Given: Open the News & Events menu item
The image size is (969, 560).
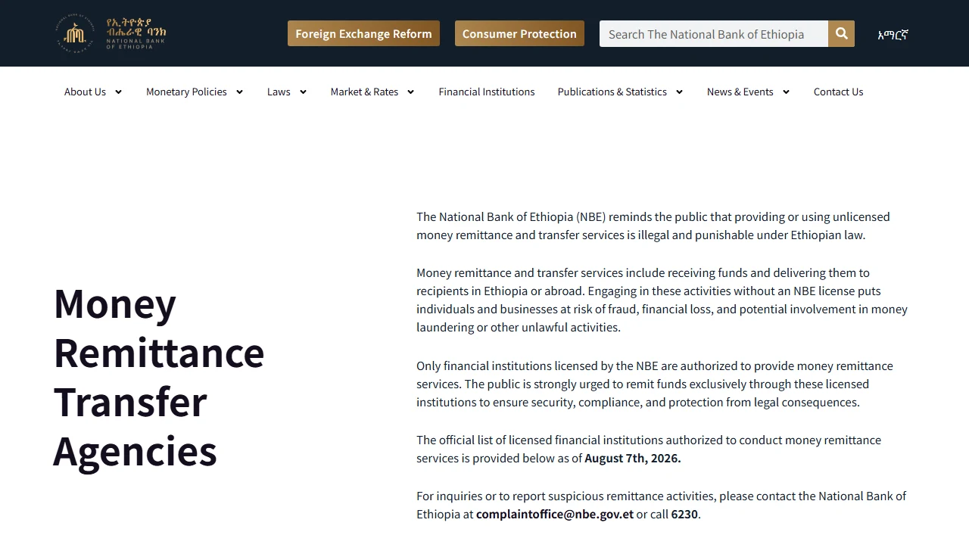Looking at the screenshot, I should pyautogui.click(x=740, y=92).
